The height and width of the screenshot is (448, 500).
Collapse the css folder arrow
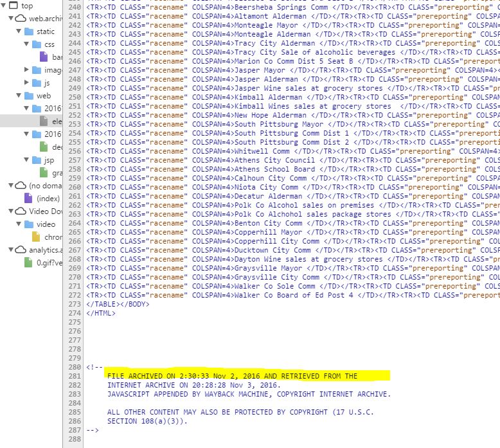[26, 44]
